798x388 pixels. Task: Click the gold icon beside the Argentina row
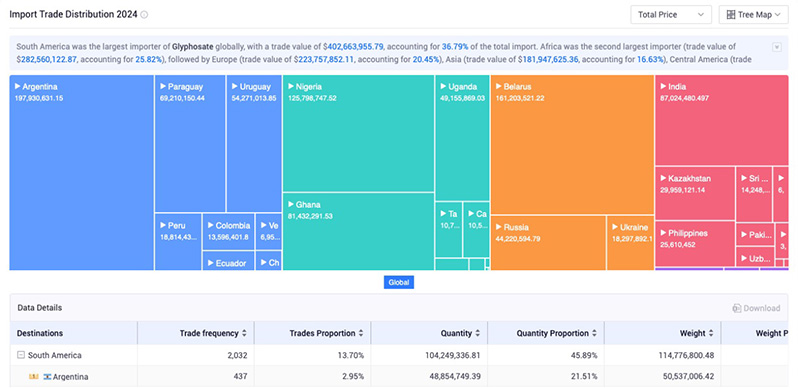34,377
